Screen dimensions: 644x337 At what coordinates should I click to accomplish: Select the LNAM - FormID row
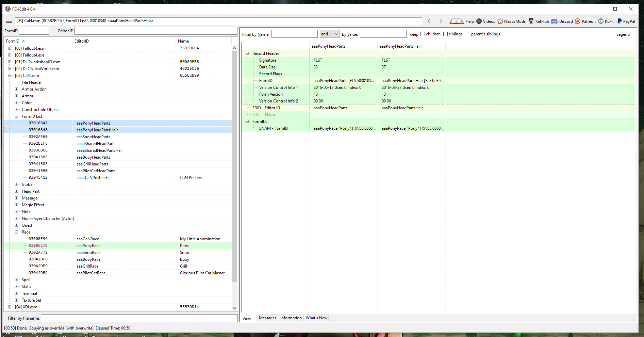(x=438, y=128)
